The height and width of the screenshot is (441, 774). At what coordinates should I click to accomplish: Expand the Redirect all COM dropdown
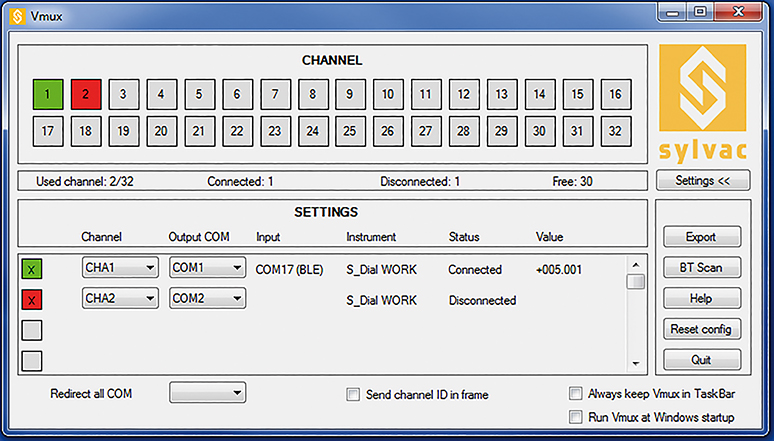pos(207,394)
